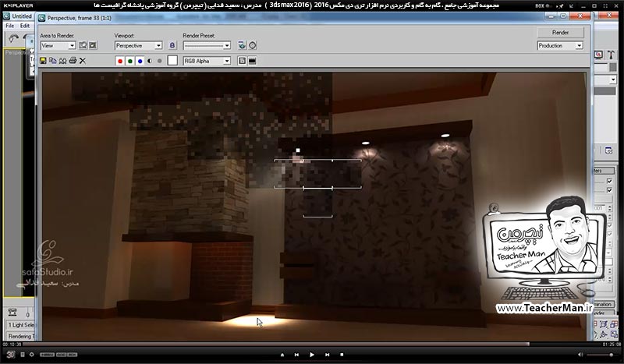Click the KMPlayer compact mode arrow icon
Screen dimensions: 624x364
(572, 5)
